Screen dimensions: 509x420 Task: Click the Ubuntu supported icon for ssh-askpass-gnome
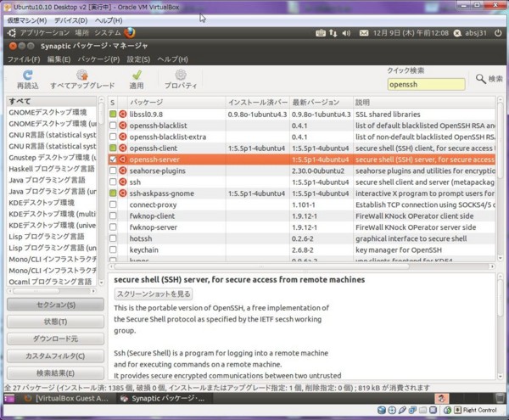(123, 193)
